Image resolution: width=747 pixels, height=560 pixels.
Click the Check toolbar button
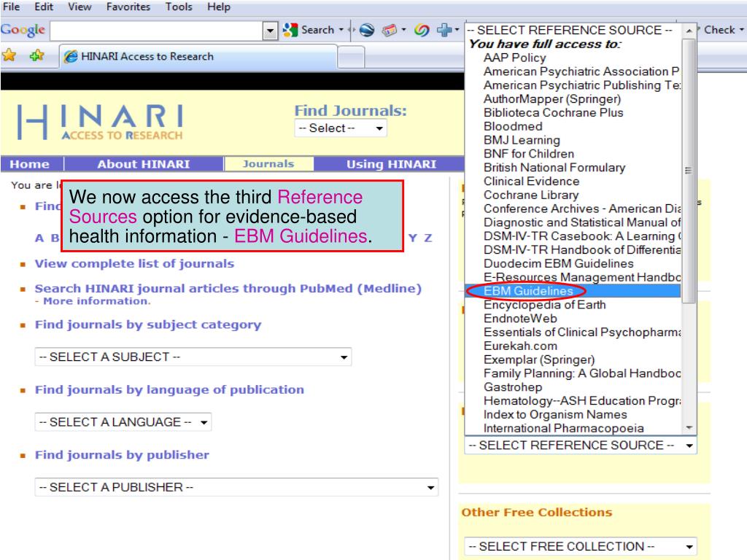click(719, 29)
